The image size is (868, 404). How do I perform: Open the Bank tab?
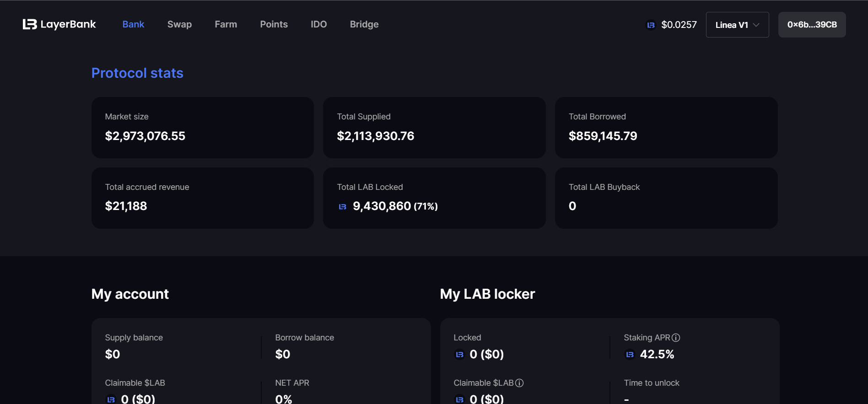point(133,24)
